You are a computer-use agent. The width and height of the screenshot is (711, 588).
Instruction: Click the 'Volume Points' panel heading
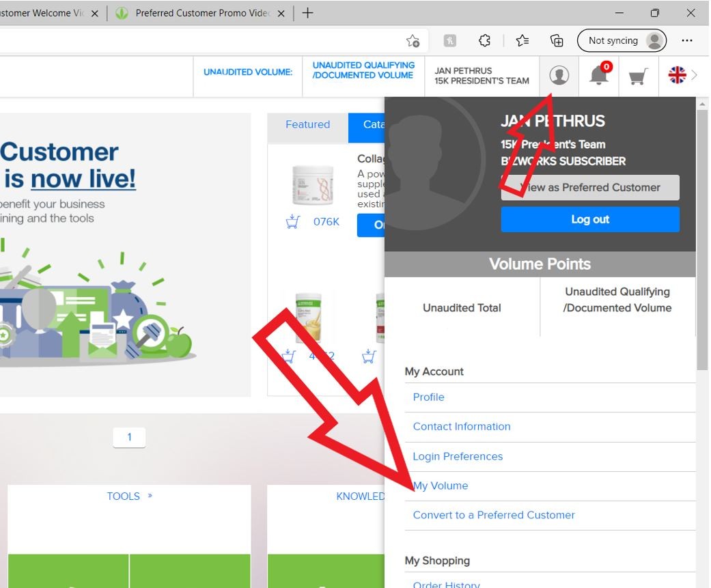pos(540,264)
